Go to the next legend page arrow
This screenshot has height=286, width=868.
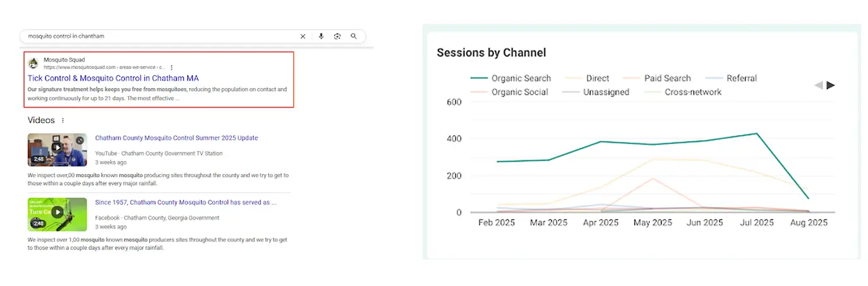(x=831, y=85)
